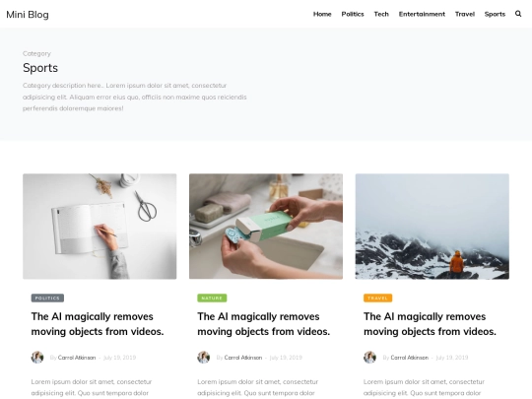This screenshot has height=399, width=532.
Task: Click author avatar on the Politics post
Action: [37, 358]
